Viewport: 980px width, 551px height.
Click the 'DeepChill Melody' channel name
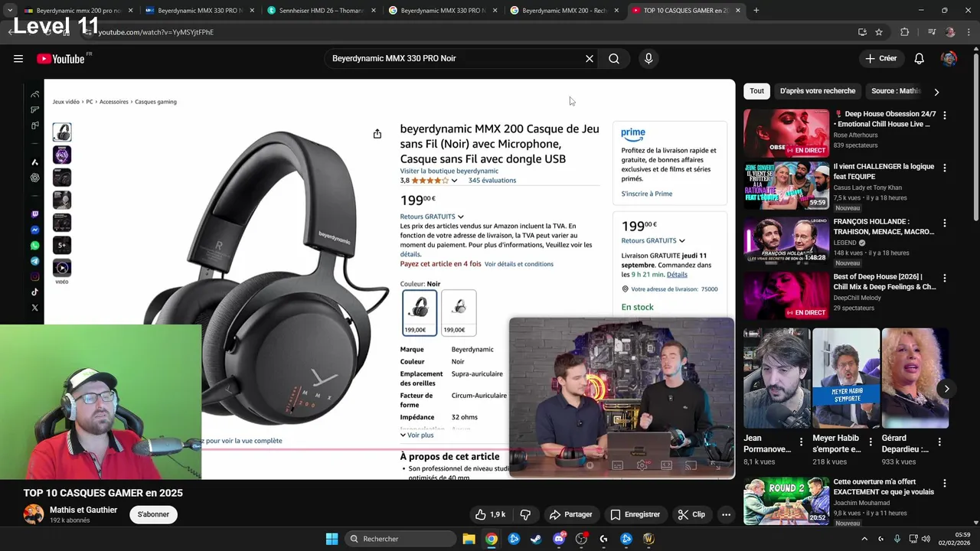pyautogui.click(x=857, y=298)
